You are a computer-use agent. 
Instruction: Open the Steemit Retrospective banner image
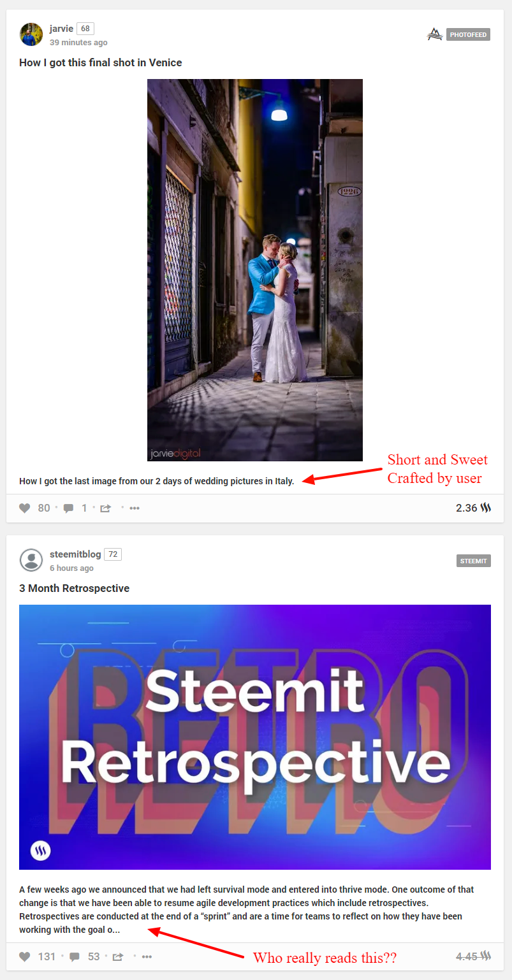tap(255, 737)
